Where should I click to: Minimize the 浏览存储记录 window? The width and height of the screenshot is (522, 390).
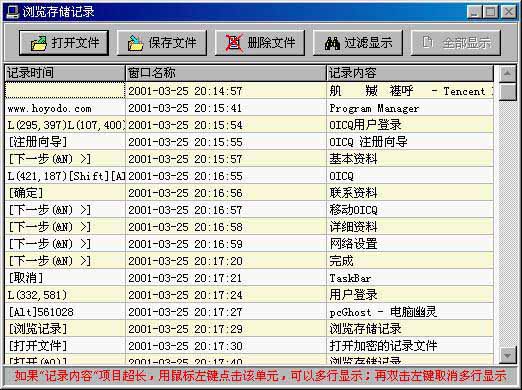474,12
